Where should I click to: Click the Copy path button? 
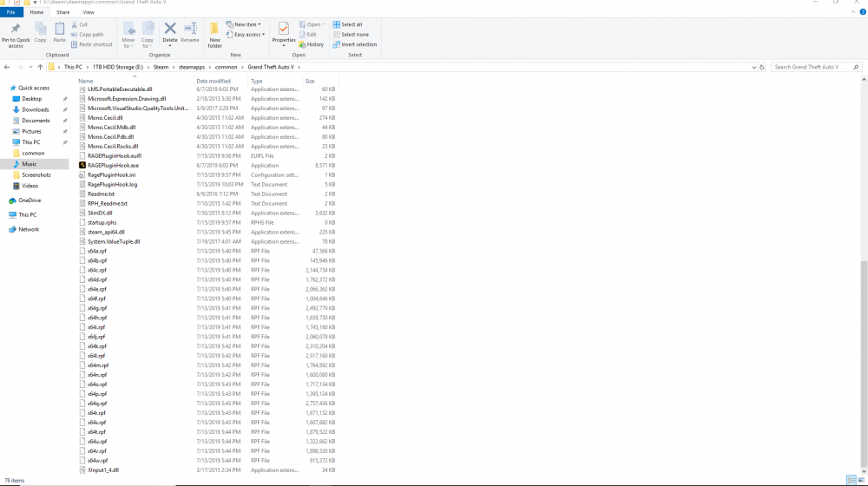click(x=88, y=35)
